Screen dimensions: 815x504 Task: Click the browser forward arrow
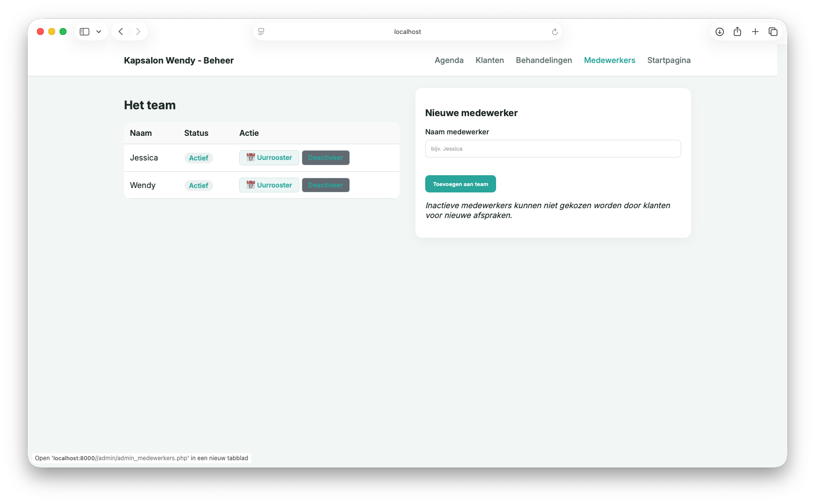(138, 31)
